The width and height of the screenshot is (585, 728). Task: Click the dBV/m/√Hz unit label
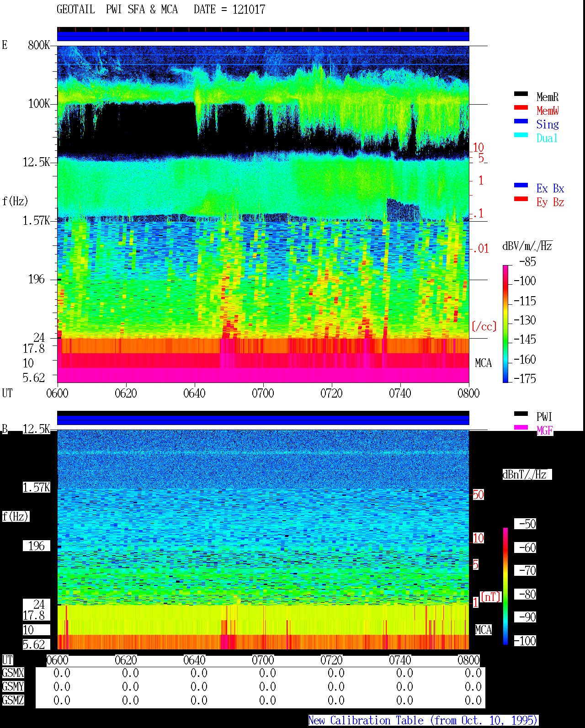click(527, 246)
